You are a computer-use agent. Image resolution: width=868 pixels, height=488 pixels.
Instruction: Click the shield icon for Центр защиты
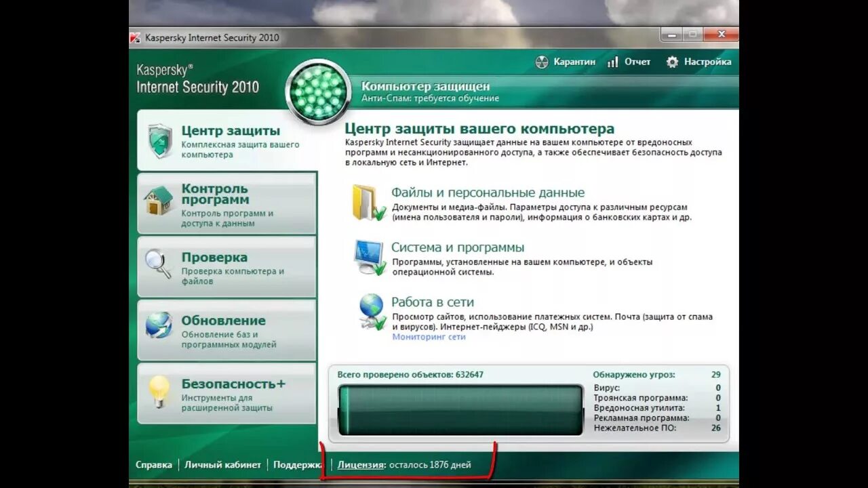pos(160,140)
